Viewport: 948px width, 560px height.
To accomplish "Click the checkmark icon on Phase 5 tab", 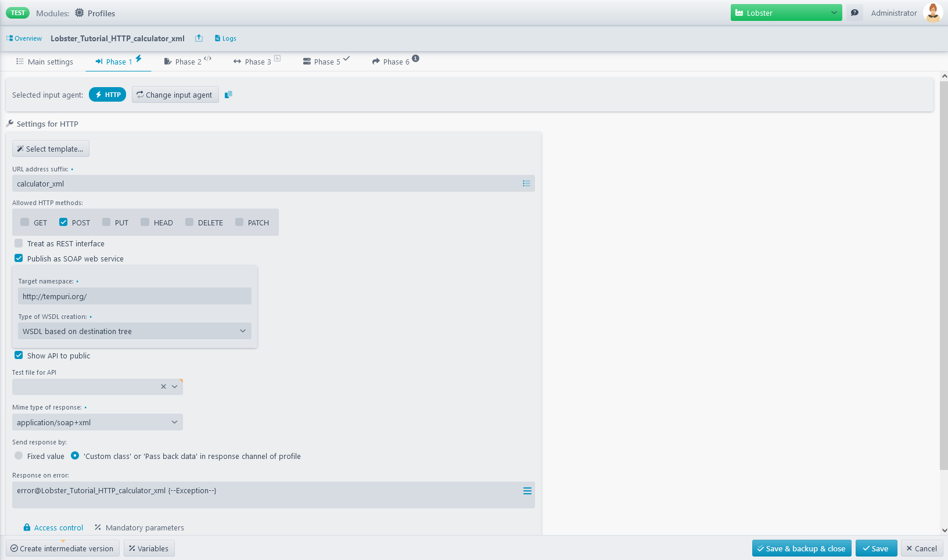I will click(346, 58).
